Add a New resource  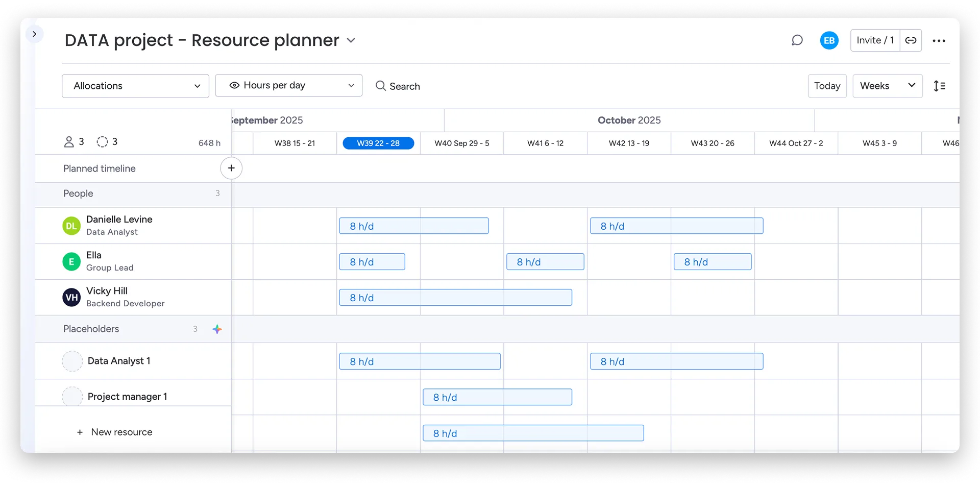[x=115, y=432]
